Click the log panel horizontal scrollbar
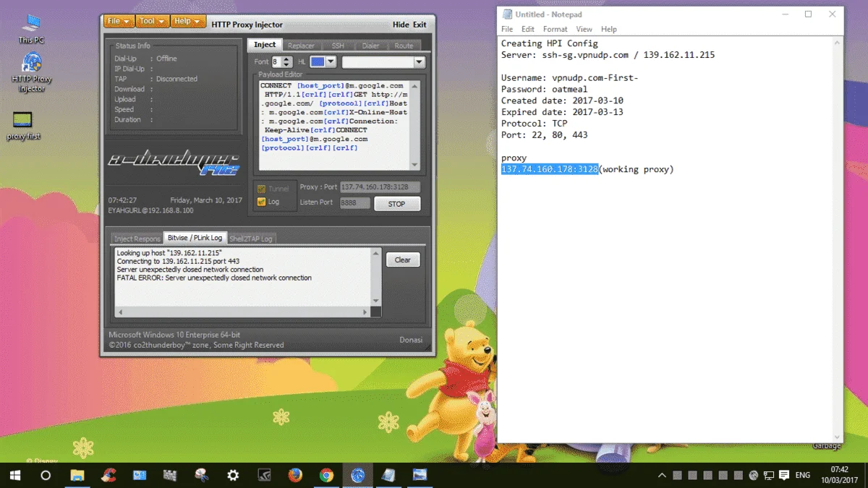The height and width of the screenshot is (488, 868). [x=244, y=312]
